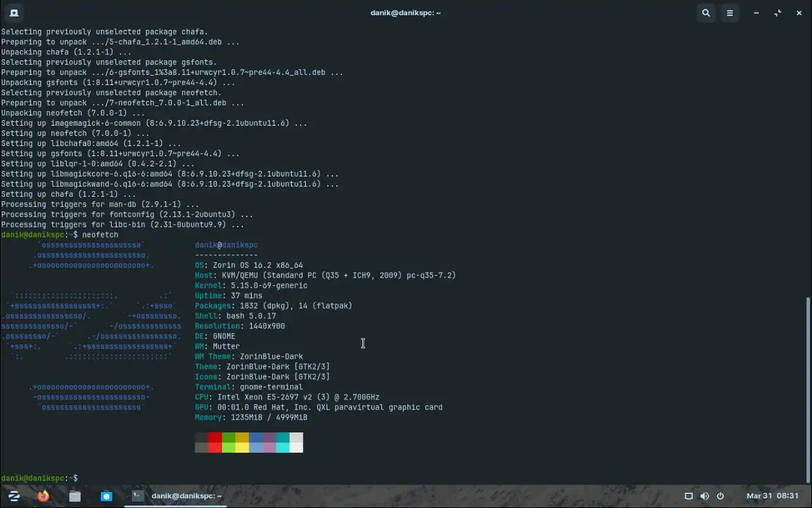Click the 'danik@danikspc' header above neofetch info
812x508 pixels.
[226, 245]
